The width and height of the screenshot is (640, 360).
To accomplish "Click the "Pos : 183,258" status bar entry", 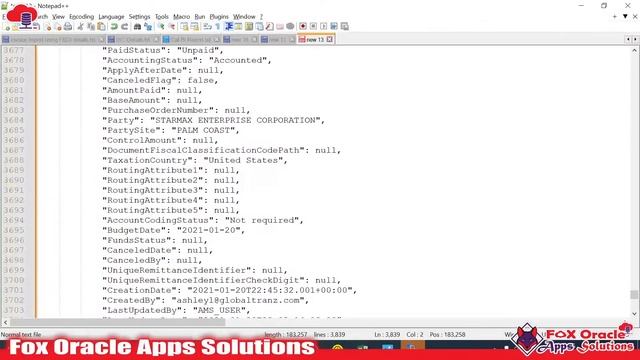I will (447, 334).
